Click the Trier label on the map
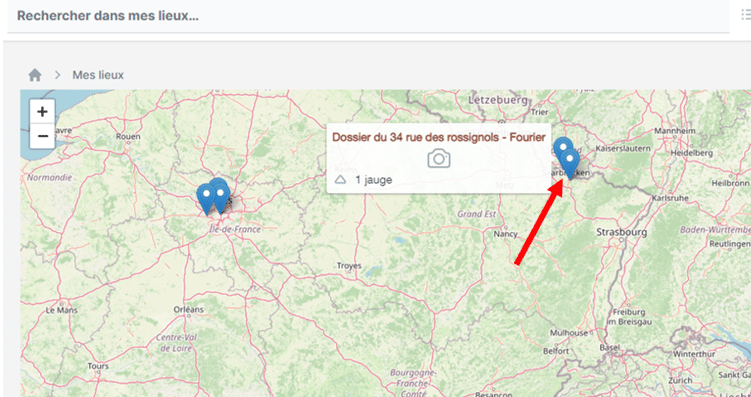 point(539,112)
